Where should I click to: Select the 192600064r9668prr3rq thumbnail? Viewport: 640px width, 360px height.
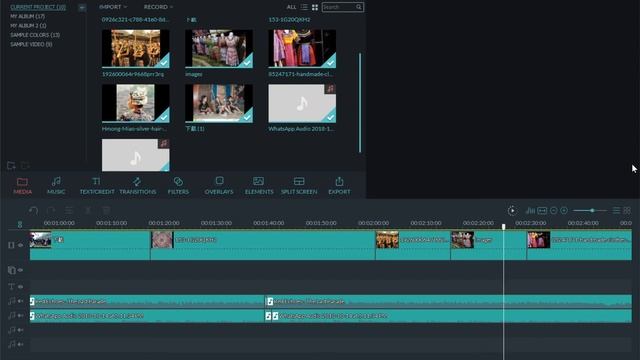tap(136, 48)
